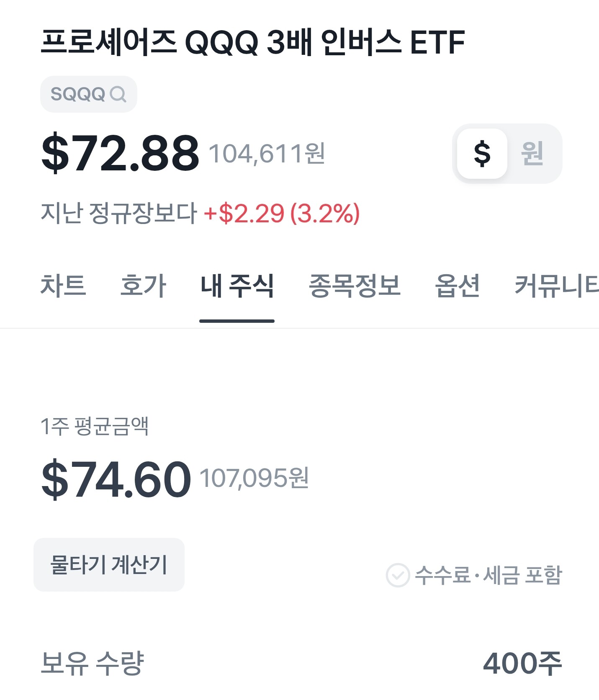The height and width of the screenshot is (700, 599).
Task: Open the 옵션 tab
Action: 458,286
